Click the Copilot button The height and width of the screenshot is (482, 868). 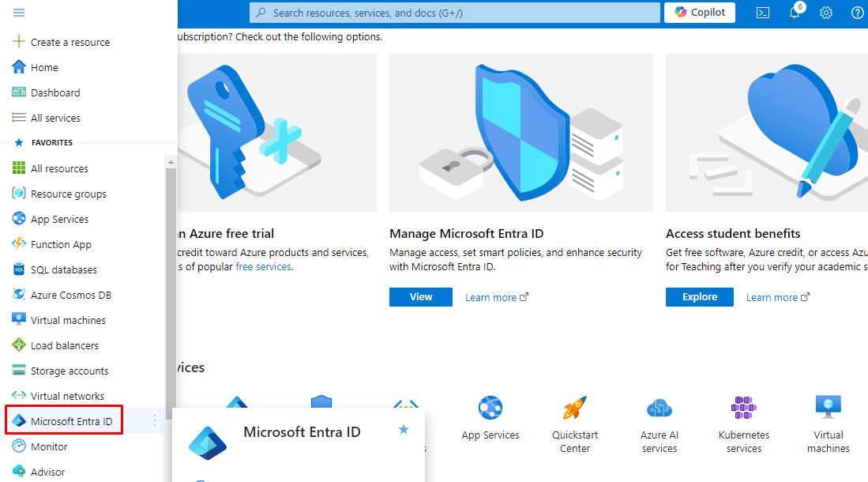click(700, 13)
